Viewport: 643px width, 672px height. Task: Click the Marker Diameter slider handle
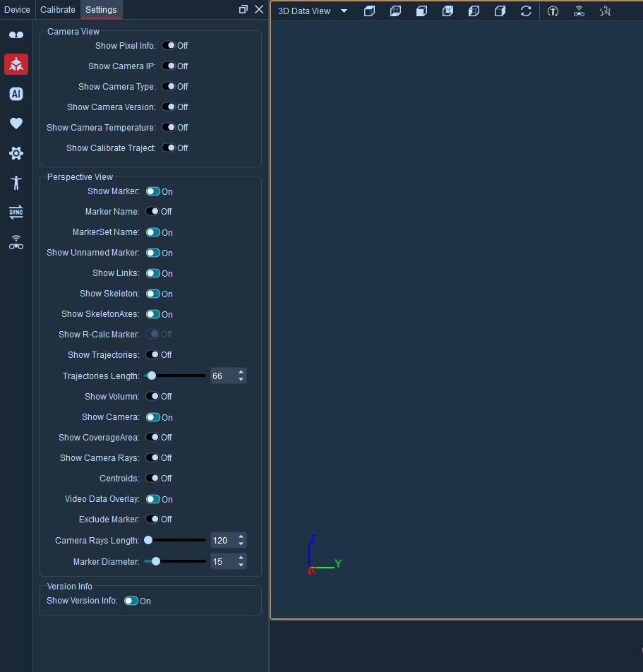point(156,561)
